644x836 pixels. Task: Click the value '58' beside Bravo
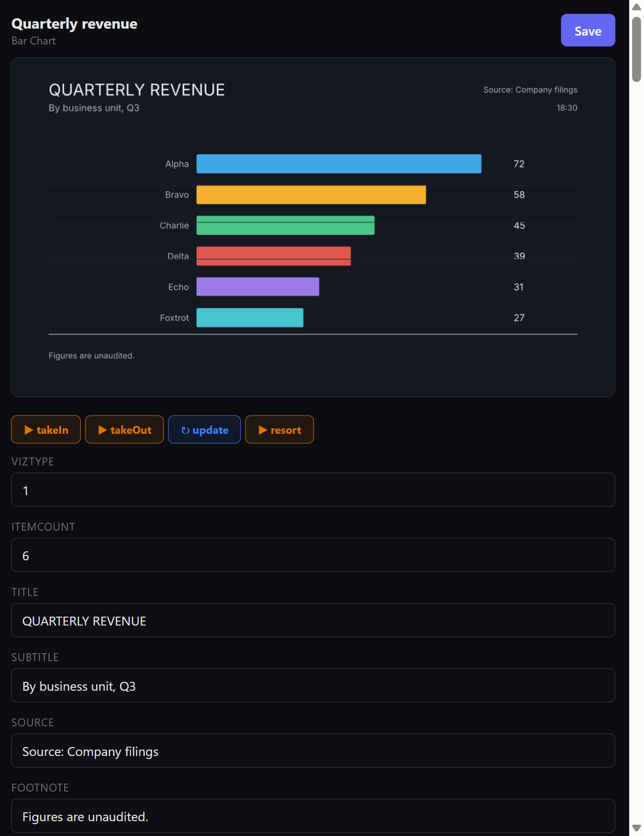tap(519, 195)
